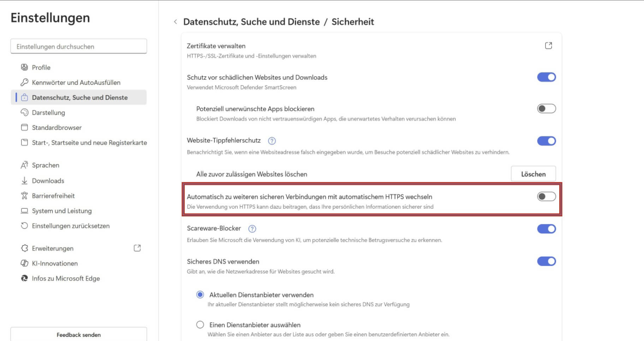The width and height of the screenshot is (644, 341).
Task: Click the Feedback senden button
Action: (78, 335)
